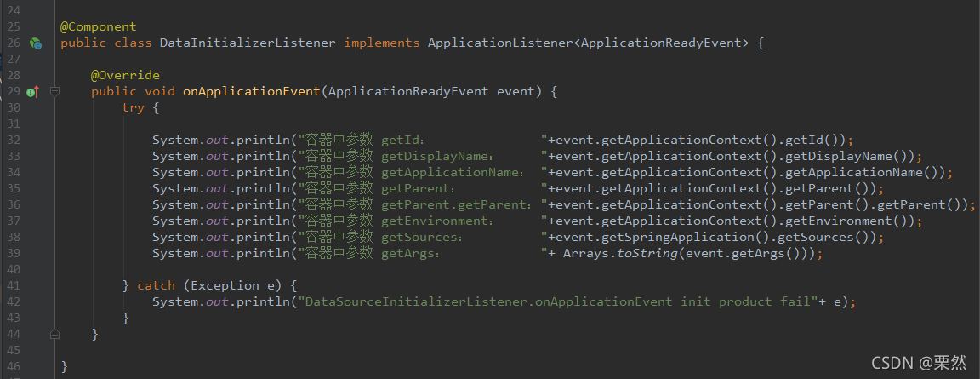The height and width of the screenshot is (379, 980).
Task: Collapse the onApplicationEvent method fold marker
Action: coord(54,92)
